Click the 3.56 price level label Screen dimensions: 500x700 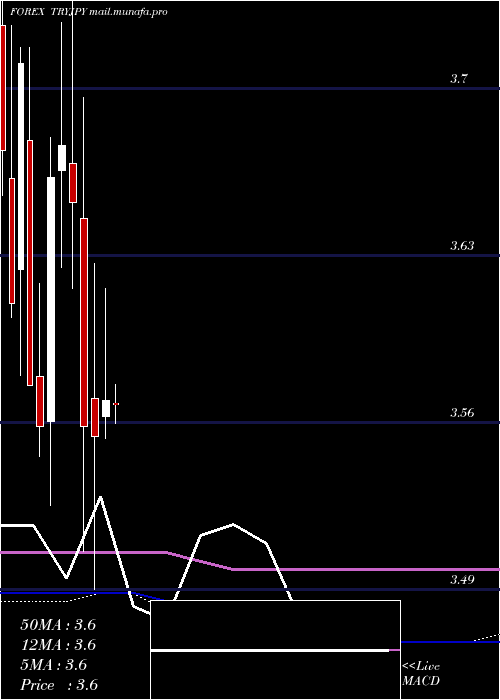[462, 412]
